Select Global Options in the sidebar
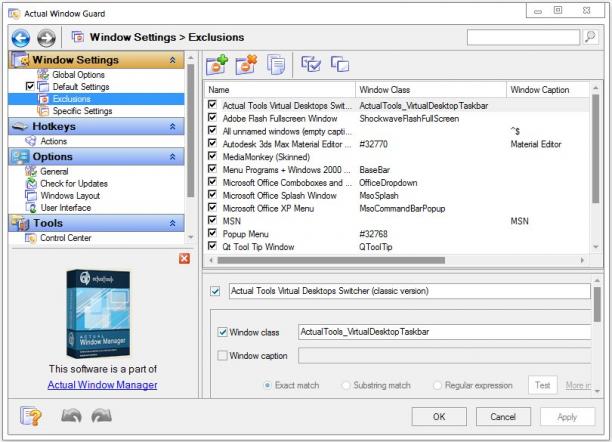 (78, 75)
